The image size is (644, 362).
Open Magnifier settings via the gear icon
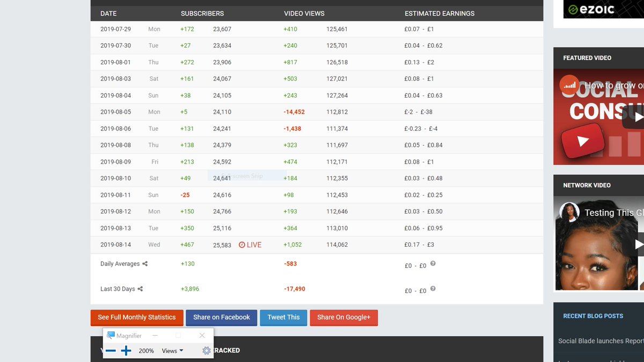205,350
